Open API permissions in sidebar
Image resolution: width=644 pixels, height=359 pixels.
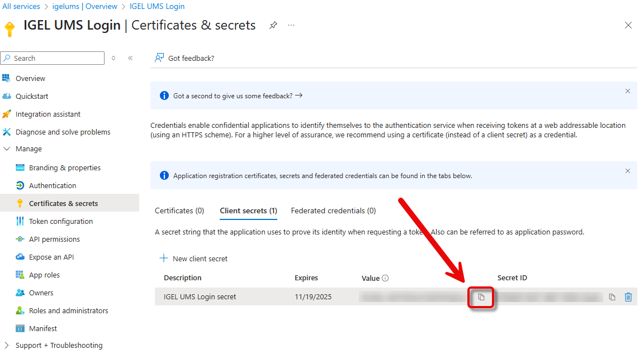pos(54,240)
